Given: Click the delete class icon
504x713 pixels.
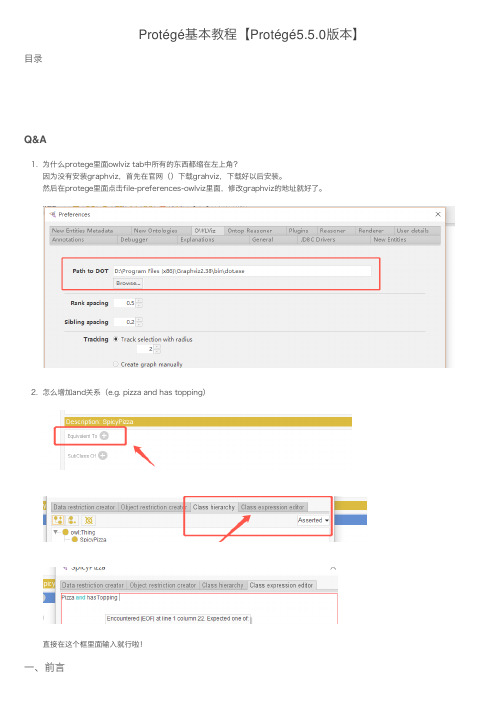Looking at the screenshot, I should pos(89,520).
